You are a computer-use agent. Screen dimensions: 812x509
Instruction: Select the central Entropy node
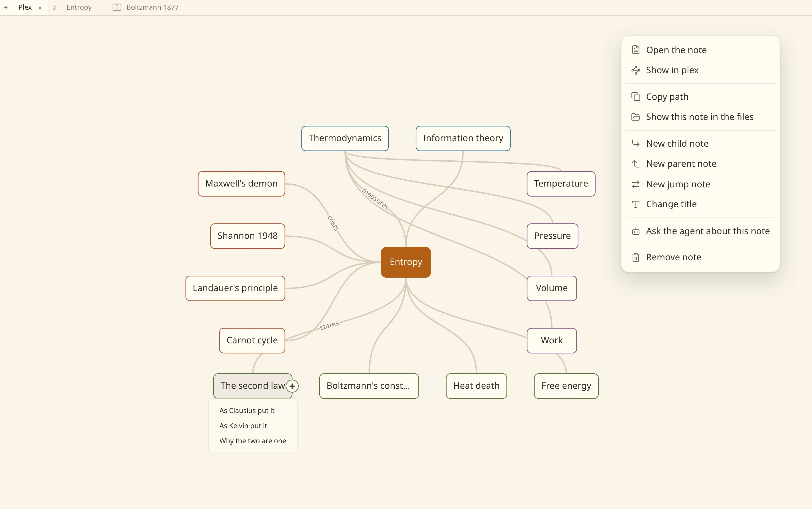[406, 262]
